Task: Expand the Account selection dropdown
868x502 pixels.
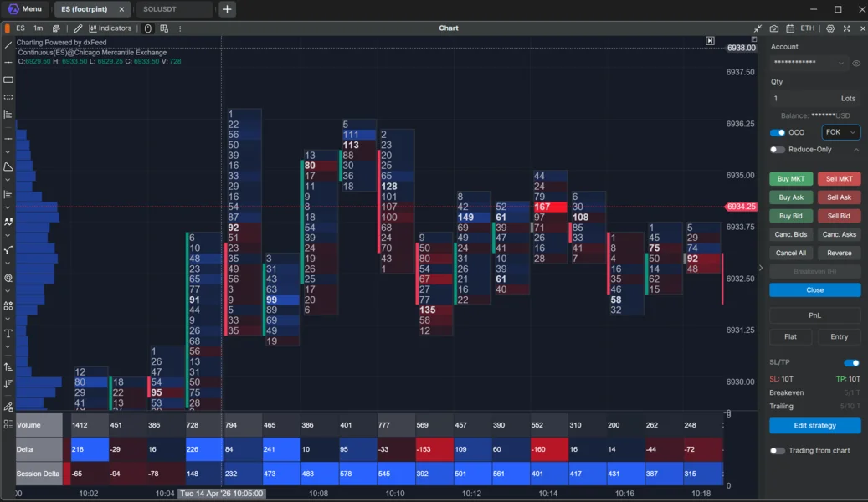Action: pos(809,63)
